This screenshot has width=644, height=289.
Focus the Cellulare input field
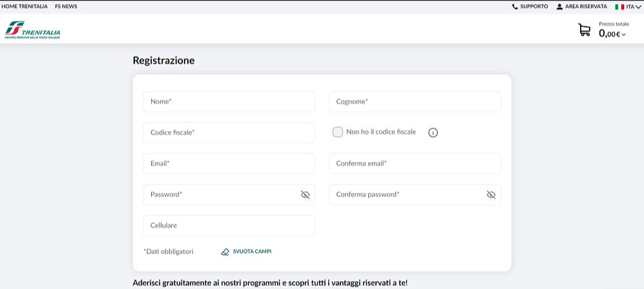229,226
